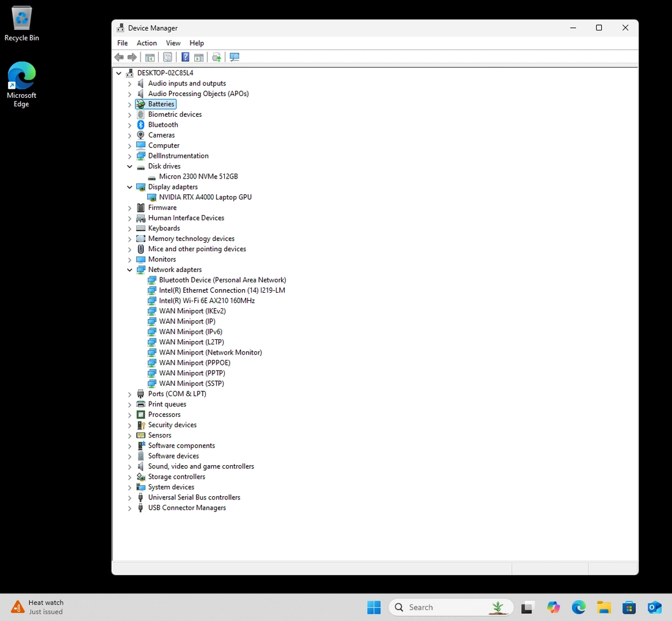
Task: Click the Print queues printer icon
Action: (x=141, y=404)
